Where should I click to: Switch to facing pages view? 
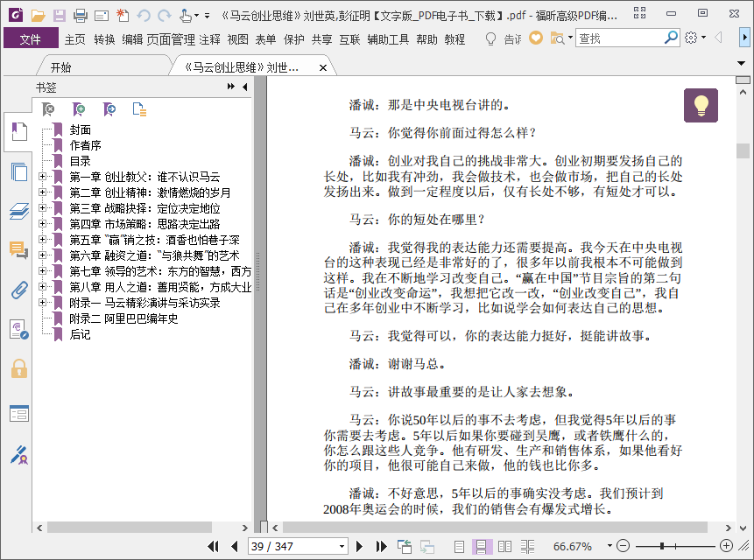pos(504,547)
